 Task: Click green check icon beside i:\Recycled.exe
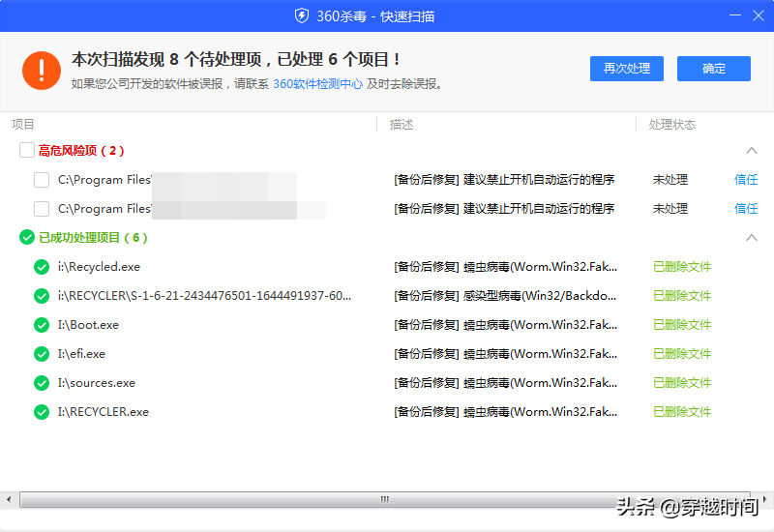point(42,267)
